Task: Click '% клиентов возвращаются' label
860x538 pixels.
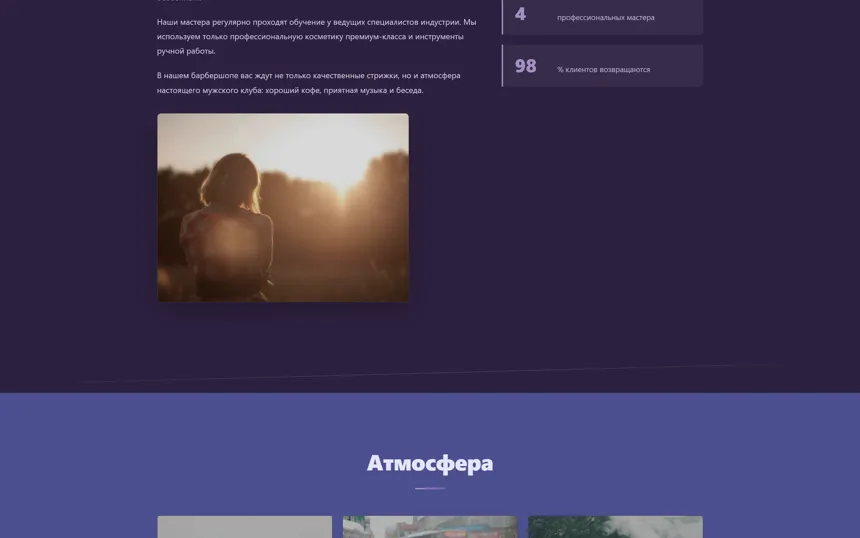Action: click(603, 70)
